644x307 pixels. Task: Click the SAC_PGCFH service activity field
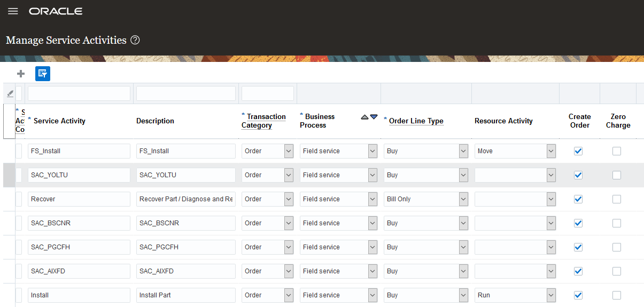(x=79, y=247)
